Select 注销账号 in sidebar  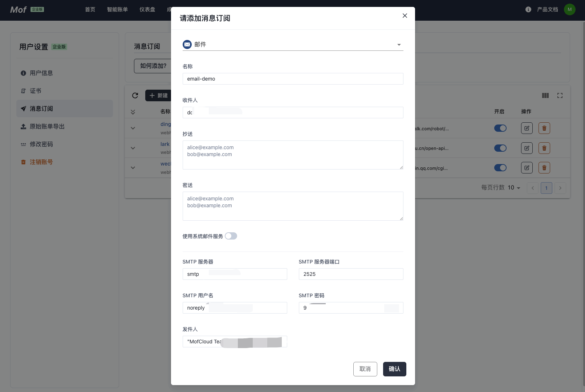tap(65, 162)
